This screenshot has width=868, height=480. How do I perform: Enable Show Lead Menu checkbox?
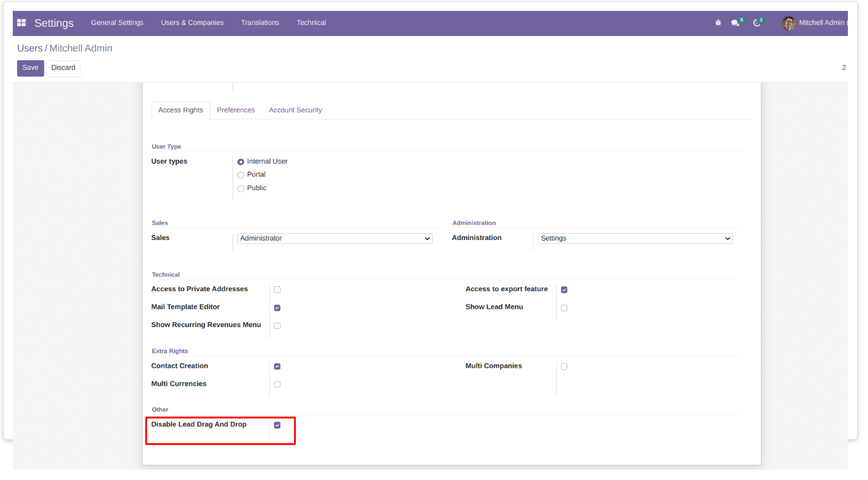pos(564,308)
